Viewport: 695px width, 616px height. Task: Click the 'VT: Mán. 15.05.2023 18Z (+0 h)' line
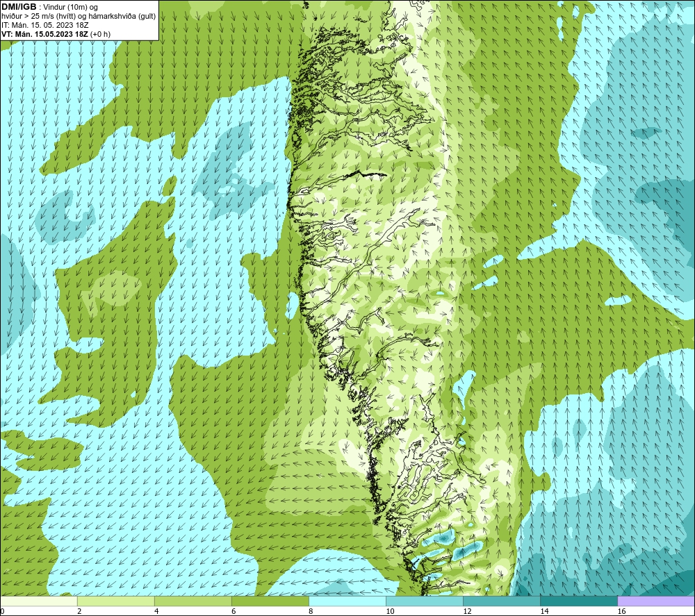pyautogui.click(x=56, y=34)
